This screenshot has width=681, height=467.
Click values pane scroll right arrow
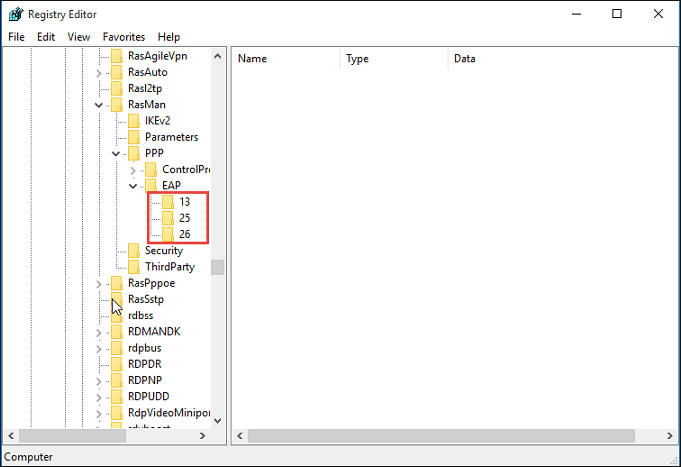(x=670, y=436)
